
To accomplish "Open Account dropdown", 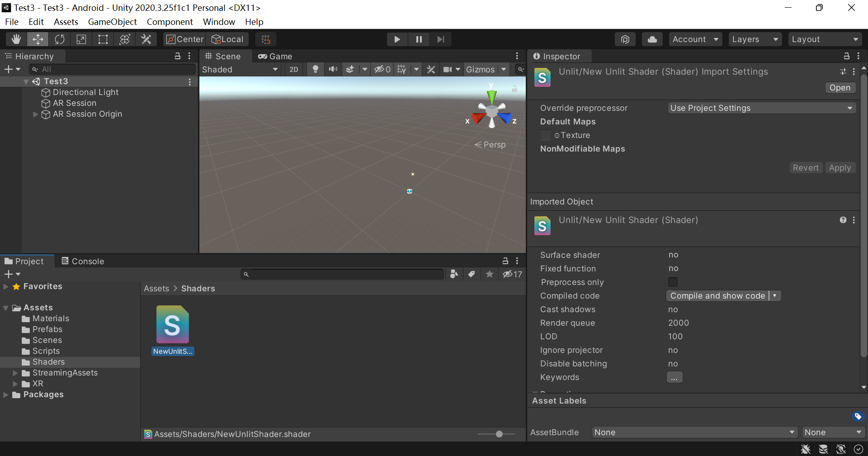I will 695,39.
